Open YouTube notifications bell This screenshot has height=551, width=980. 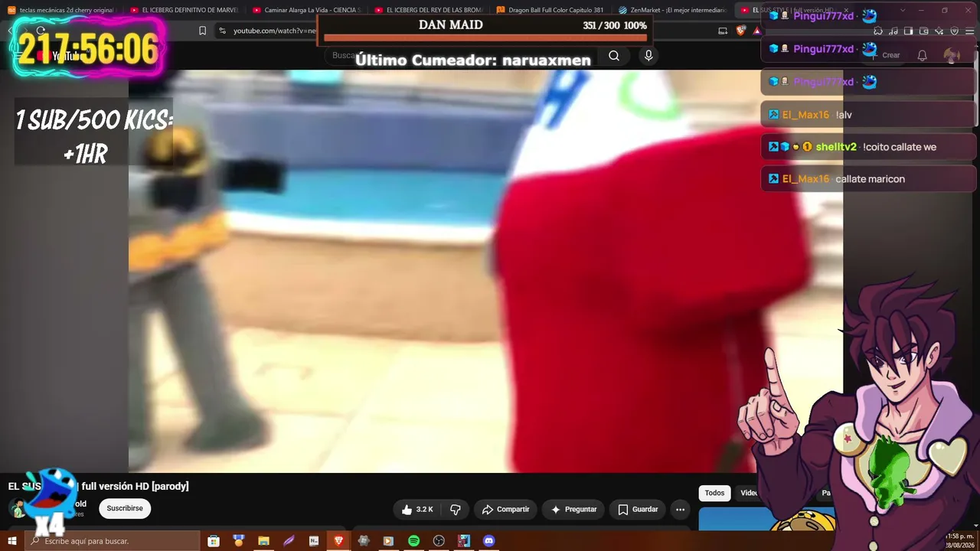coord(923,55)
